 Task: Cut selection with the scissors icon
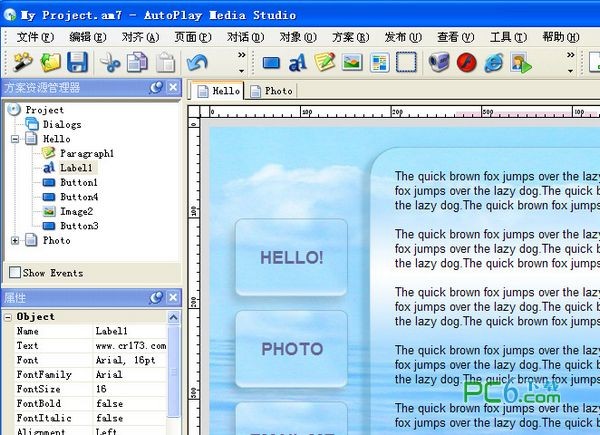pos(110,62)
